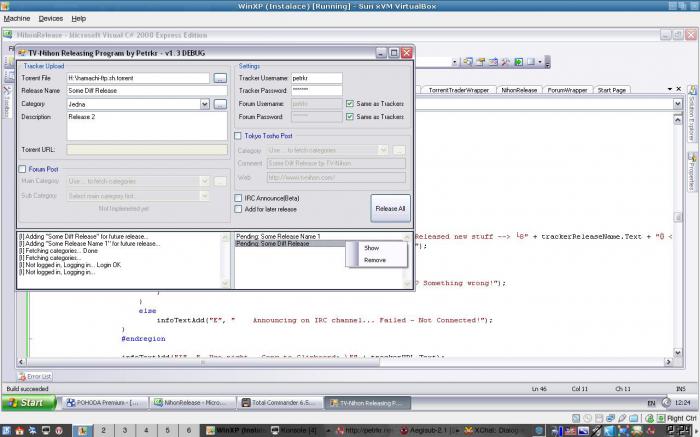Browse for Torrent File with the ... button
This screenshot has height=437, width=700.
coord(220,78)
